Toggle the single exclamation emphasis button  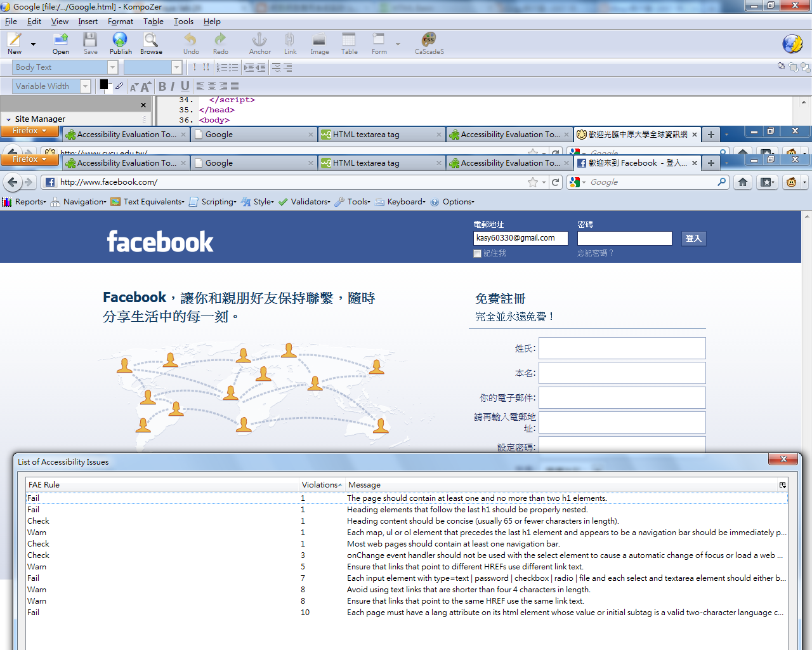[195, 67]
